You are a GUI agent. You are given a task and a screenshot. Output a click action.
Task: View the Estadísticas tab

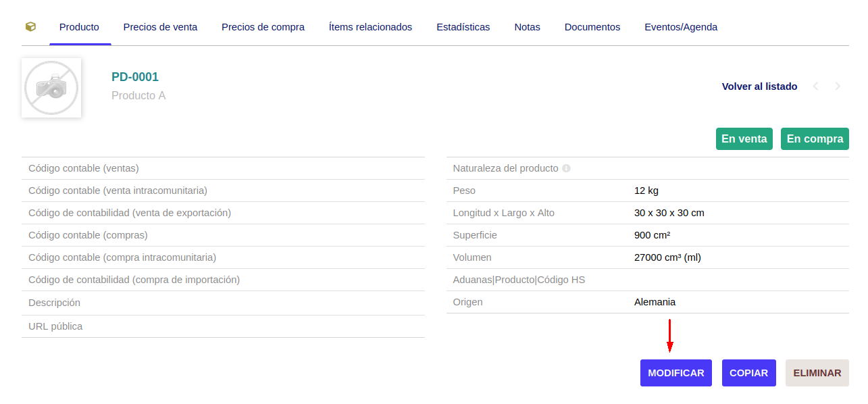(463, 26)
